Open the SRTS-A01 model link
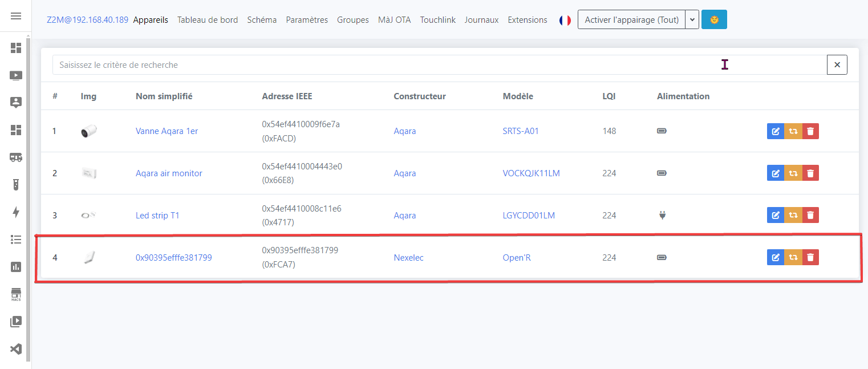The height and width of the screenshot is (369, 868). pyautogui.click(x=521, y=131)
